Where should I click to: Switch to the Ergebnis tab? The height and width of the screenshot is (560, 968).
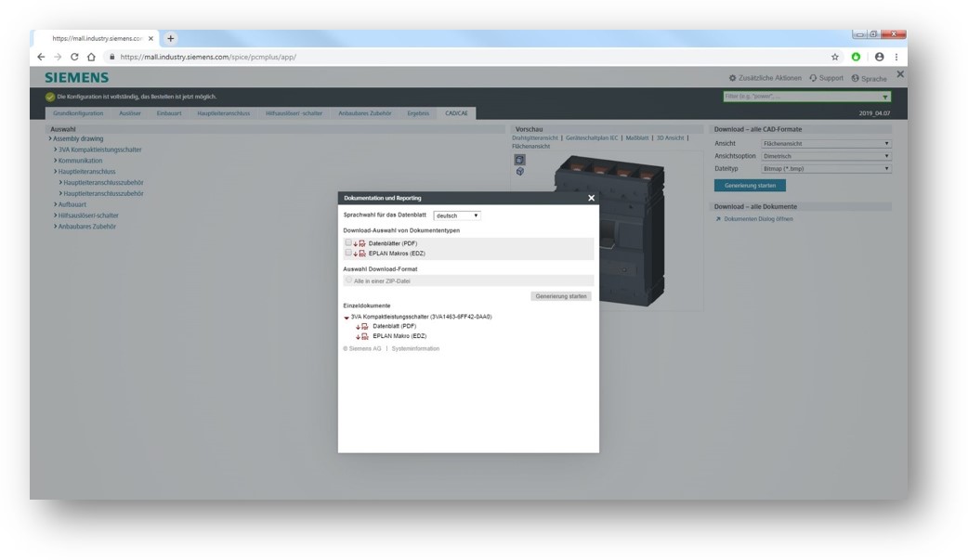click(418, 113)
